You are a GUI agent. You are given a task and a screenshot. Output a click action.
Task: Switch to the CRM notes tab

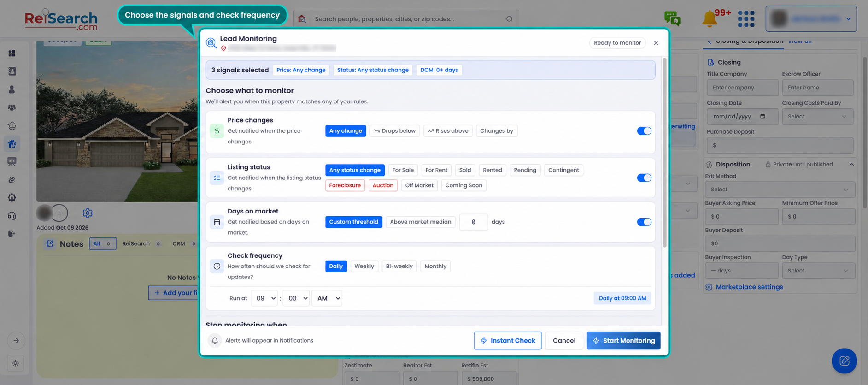pos(183,243)
